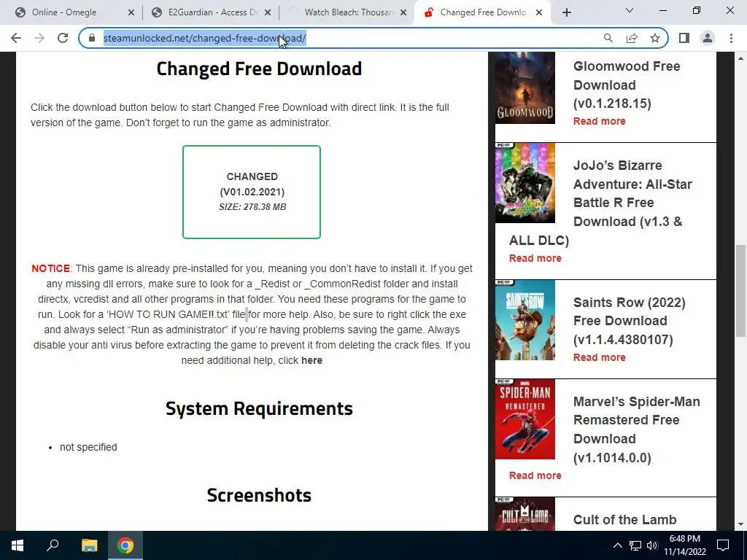
Task: Open Windows taskbar search
Action: click(x=53, y=545)
